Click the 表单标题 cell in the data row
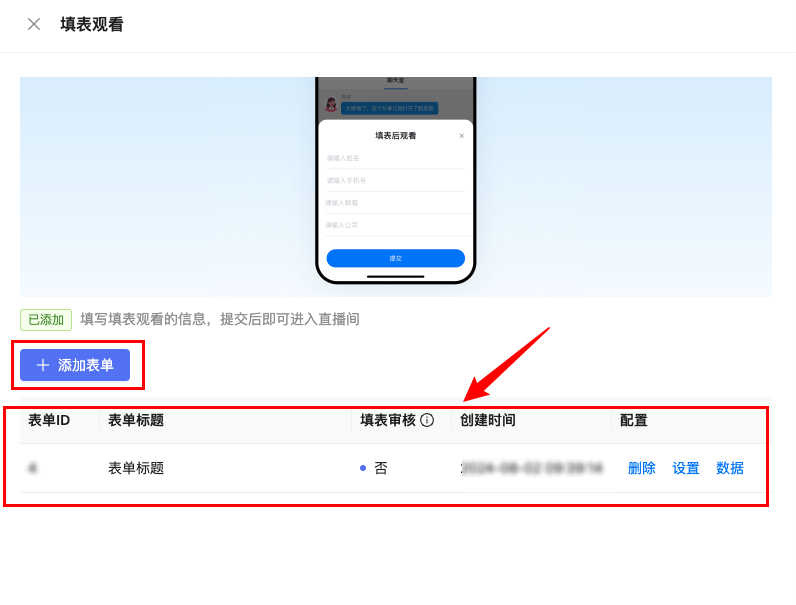796x605 pixels. [x=136, y=468]
